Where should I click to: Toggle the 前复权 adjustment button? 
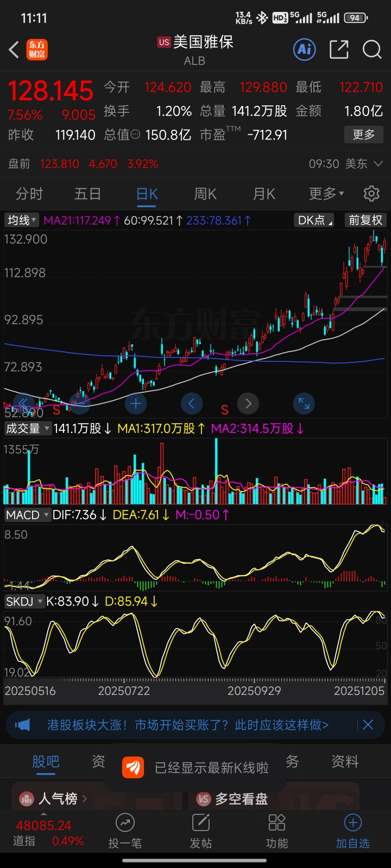(x=365, y=220)
